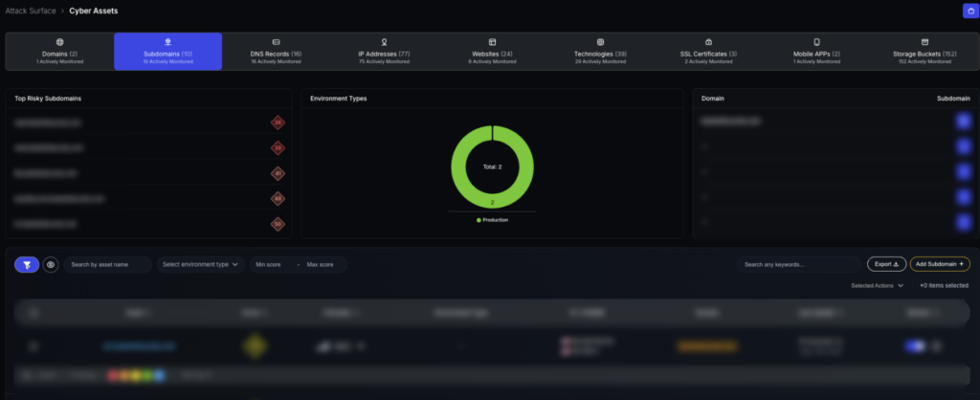Toggle the Production legend entry
This screenshot has width=980, height=400.
[x=492, y=220]
